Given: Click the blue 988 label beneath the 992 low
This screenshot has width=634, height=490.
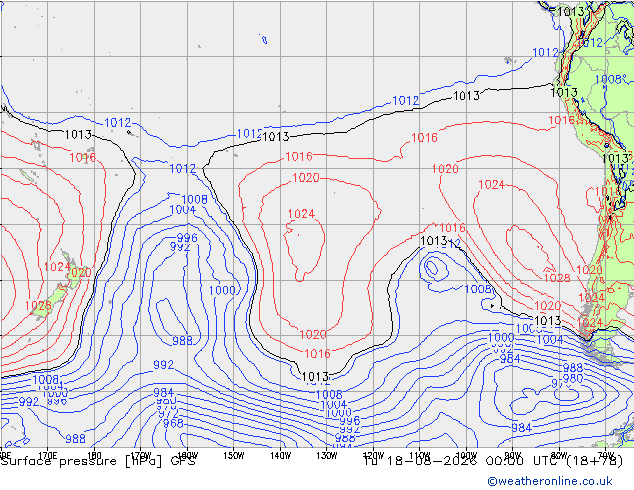Looking at the screenshot, I should click(182, 341).
